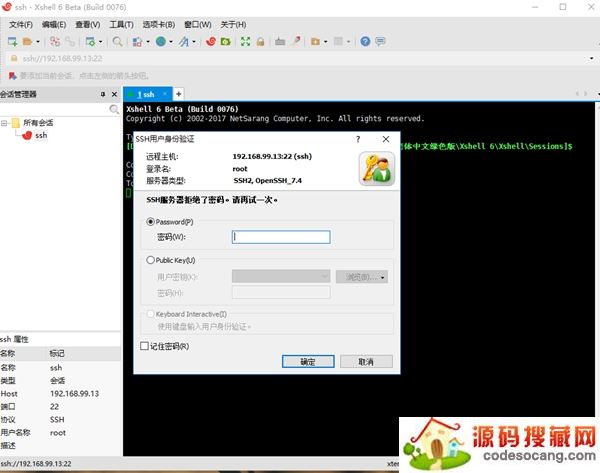
Task: Click the dialog help question mark
Action: coord(358,139)
